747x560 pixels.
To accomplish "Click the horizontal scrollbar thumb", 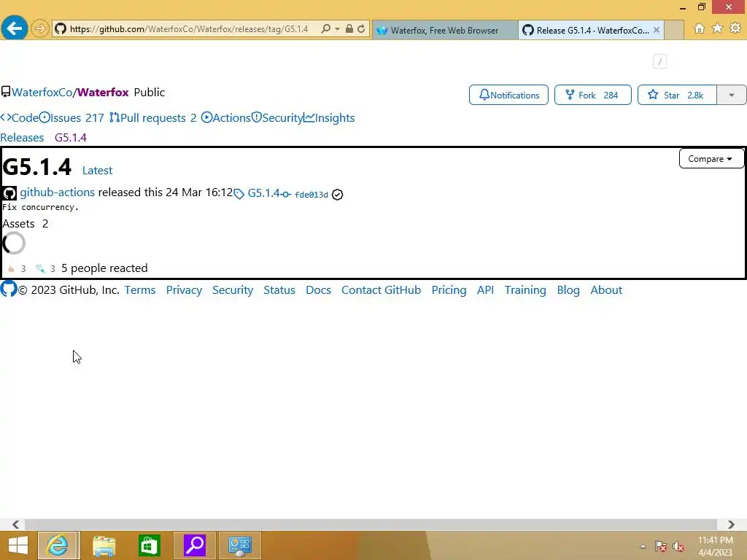I will point(371,524).
